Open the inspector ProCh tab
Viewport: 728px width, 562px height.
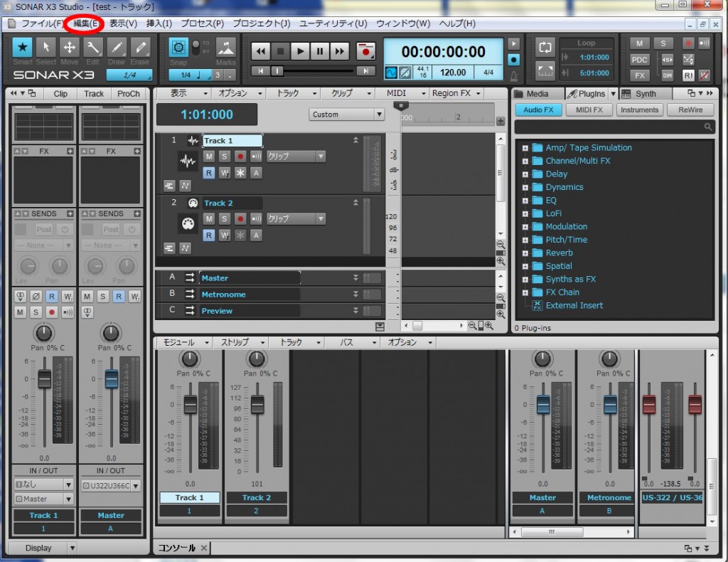[129, 94]
